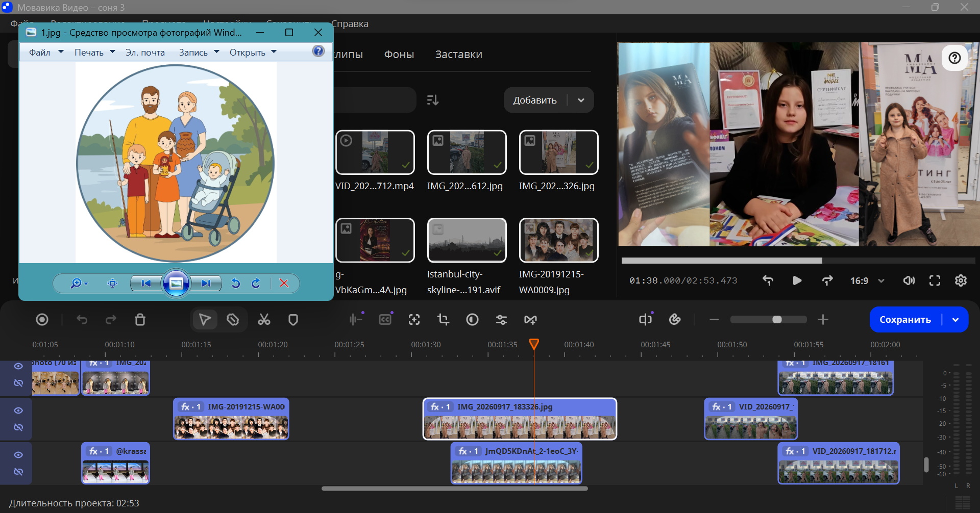Screen dimensions: 980x513
Task: Open the Справка menu
Action: [350, 24]
